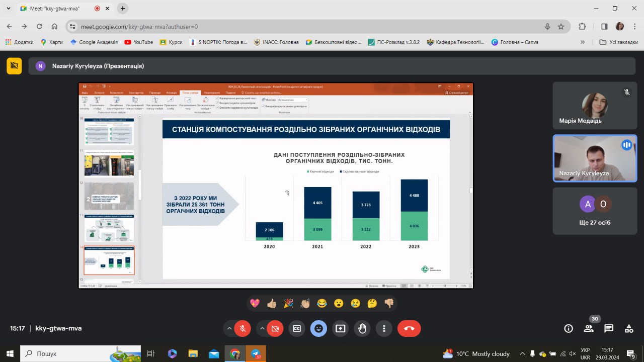Open the emoji reactions panel
Image resolution: width=644 pixels, height=362 pixels.
click(x=318, y=328)
